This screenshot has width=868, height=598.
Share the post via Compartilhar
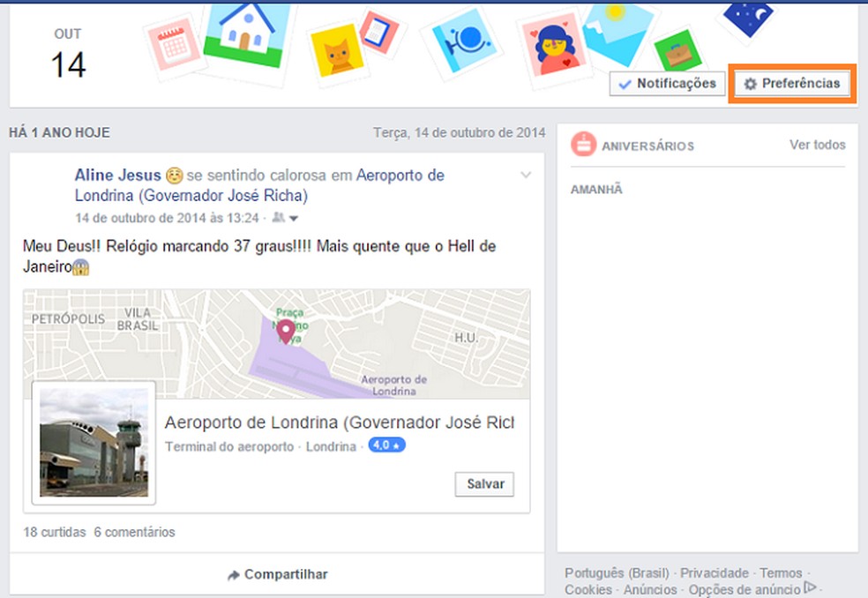(x=277, y=575)
